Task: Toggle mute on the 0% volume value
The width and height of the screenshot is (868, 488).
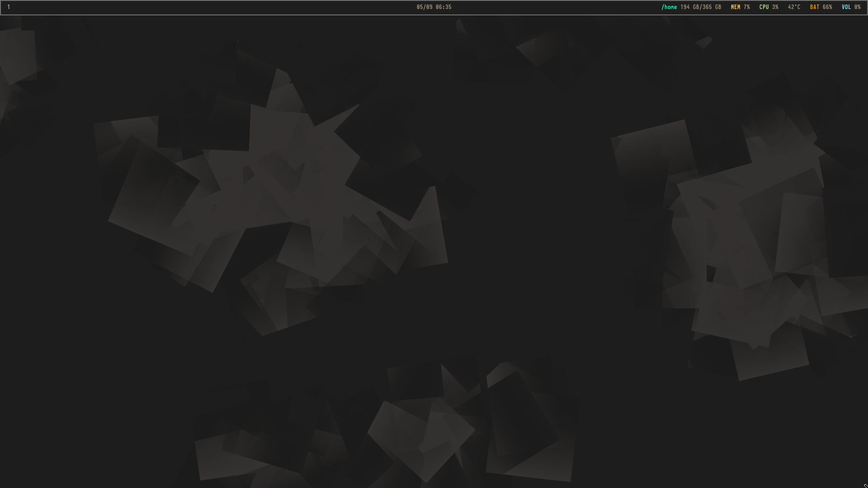Action: click(858, 7)
